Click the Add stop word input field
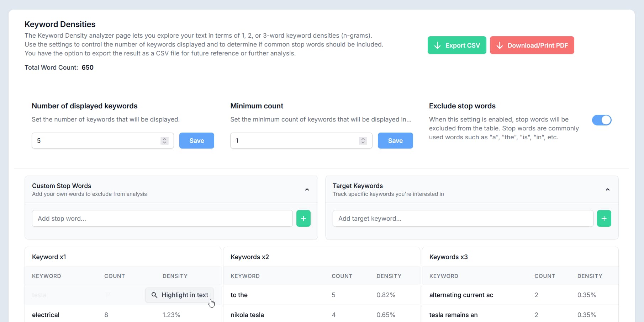The height and width of the screenshot is (322, 644). tap(162, 218)
